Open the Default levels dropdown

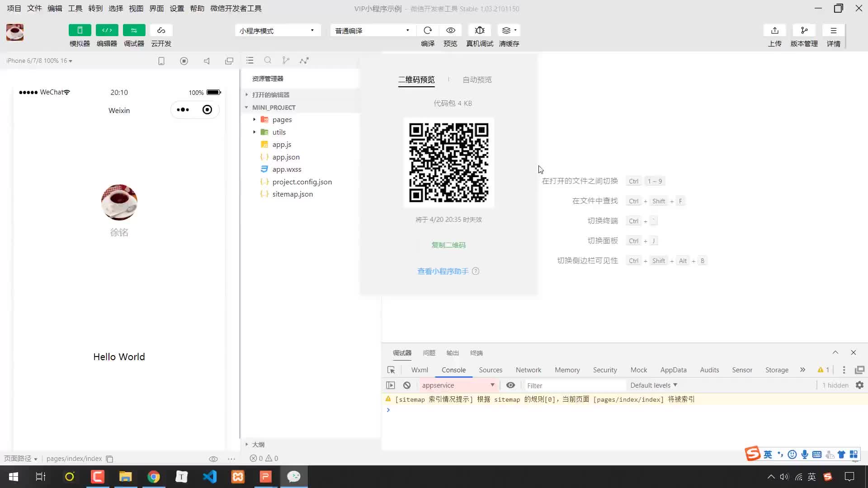[654, 385]
